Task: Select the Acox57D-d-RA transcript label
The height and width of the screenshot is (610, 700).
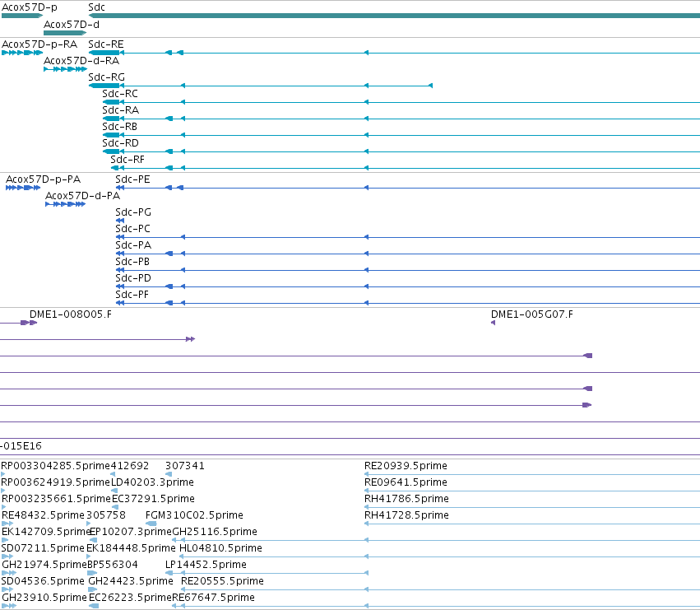Action: 81,61
